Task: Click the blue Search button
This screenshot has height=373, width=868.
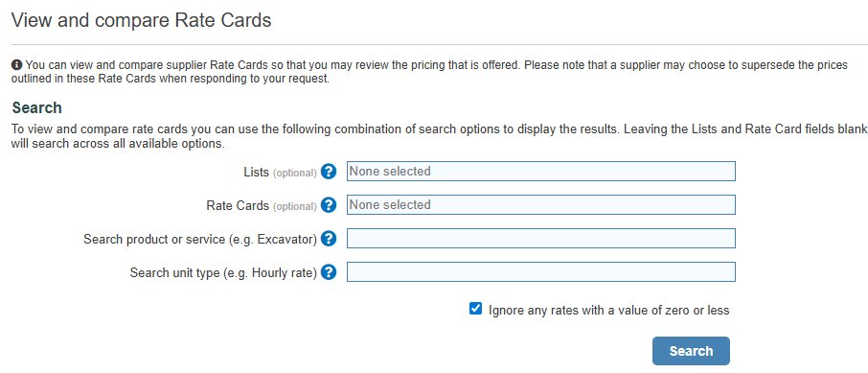Action: tap(691, 351)
